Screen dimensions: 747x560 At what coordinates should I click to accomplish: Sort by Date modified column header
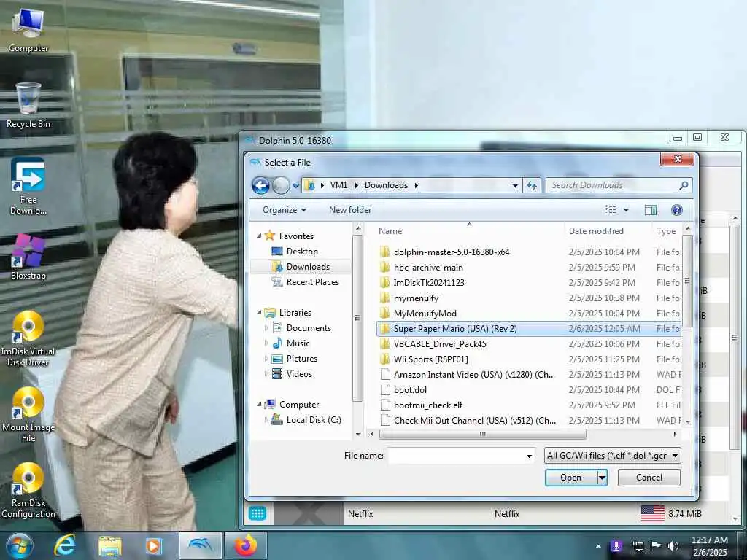[x=608, y=231]
